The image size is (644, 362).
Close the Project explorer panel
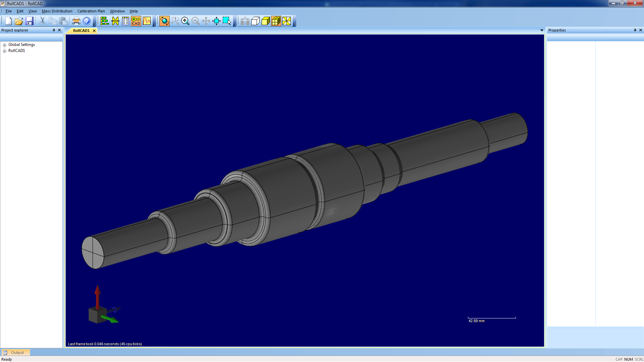[x=59, y=30]
